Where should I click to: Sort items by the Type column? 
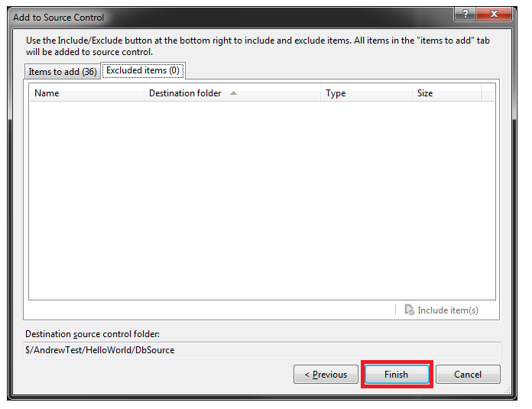[x=365, y=93]
